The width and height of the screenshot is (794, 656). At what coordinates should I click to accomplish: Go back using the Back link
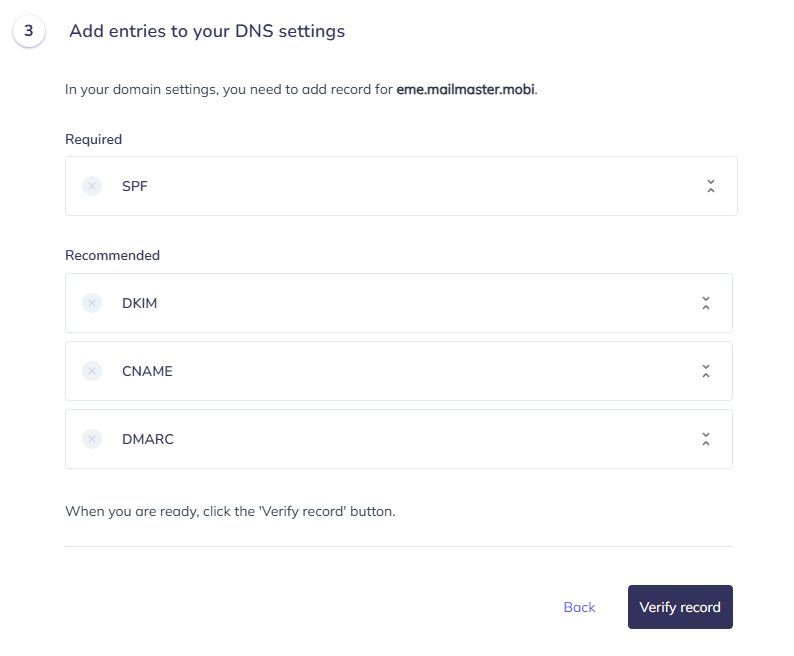[579, 607]
